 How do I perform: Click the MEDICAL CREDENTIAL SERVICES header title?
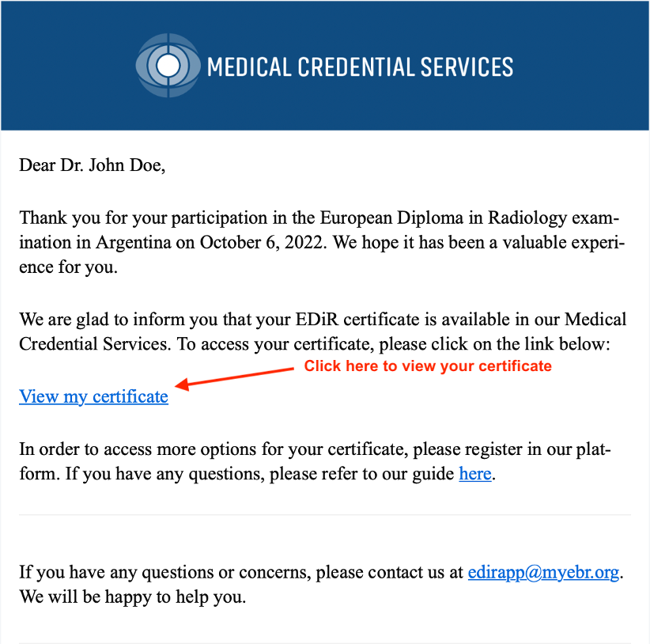(x=360, y=66)
